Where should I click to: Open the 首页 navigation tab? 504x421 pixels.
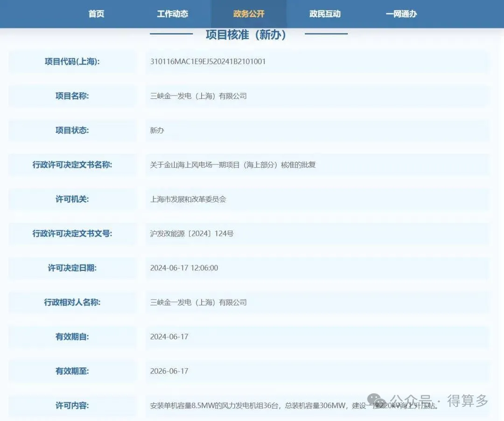(x=96, y=14)
